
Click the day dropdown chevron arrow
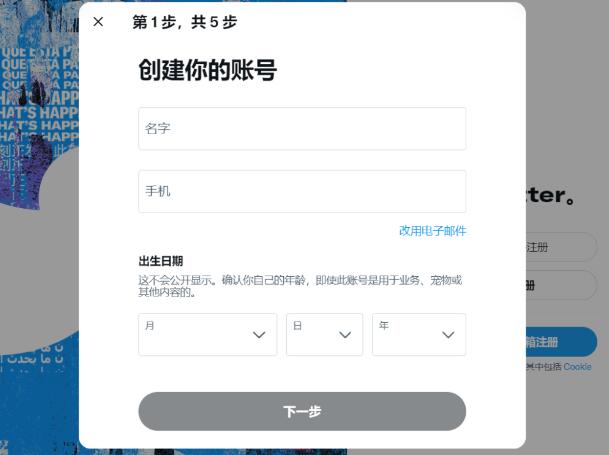point(345,335)
